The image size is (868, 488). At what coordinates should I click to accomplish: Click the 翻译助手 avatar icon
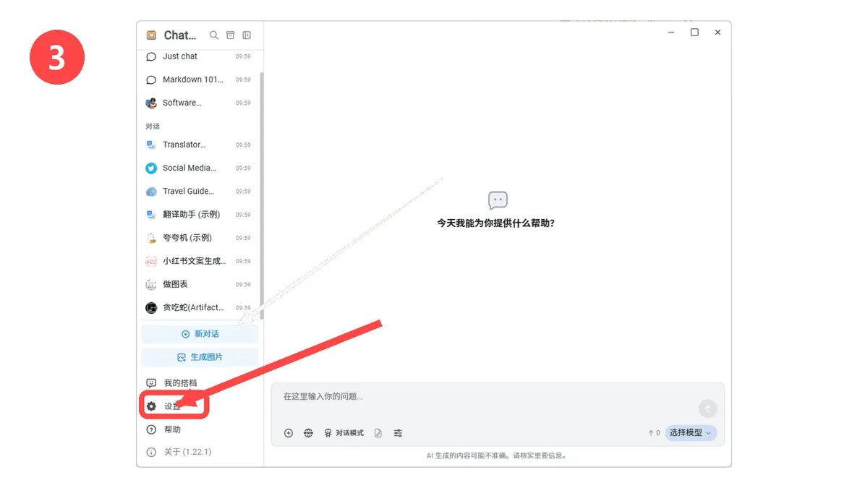[x=151, y=215]
